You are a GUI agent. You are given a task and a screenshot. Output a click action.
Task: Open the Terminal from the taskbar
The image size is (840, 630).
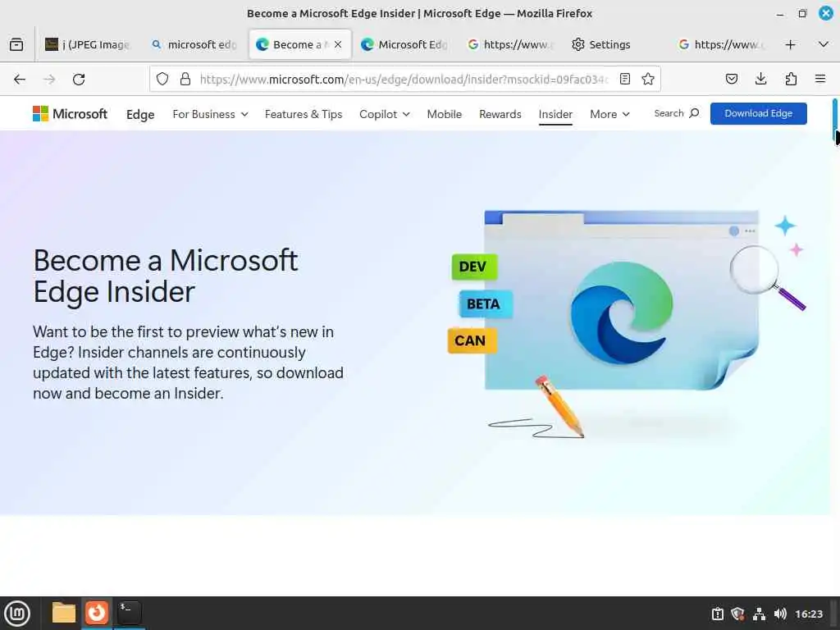tap(129, 612)
